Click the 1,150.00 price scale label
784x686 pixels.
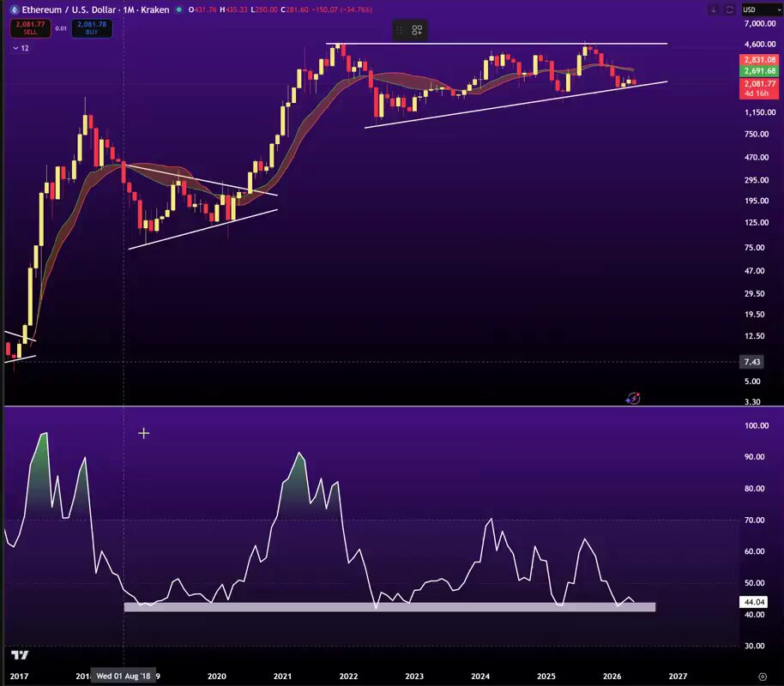click(x=759, y=112)
